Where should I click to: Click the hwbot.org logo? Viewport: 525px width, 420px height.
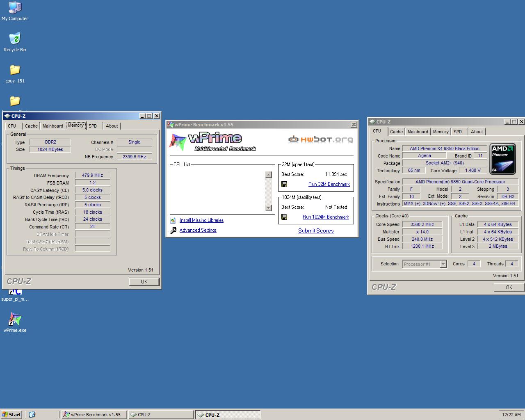(320, 139)
